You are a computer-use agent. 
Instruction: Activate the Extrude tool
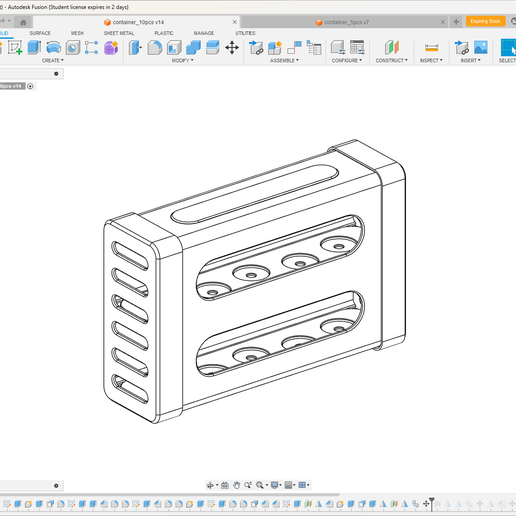pyautogui.click(x=34, y=47)
